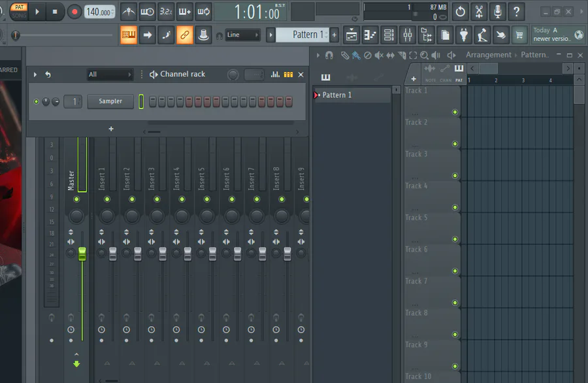This screenshot has width=588, height=383.
Task: Click the Play button in transport bar
Action: (x=37, y=12)
